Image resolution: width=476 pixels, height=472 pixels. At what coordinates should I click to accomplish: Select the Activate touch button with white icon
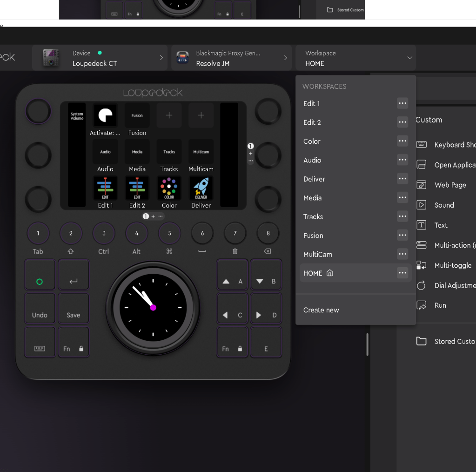tap(105, 115)
